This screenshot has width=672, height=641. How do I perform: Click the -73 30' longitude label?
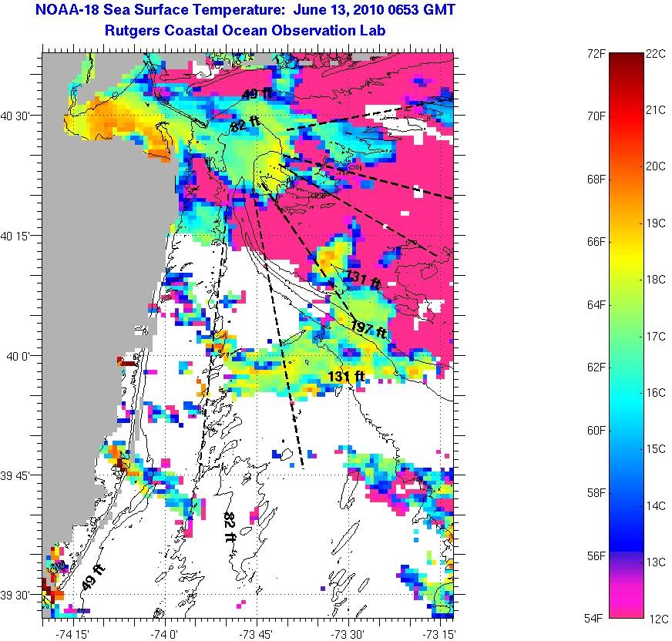(x=348, y=633)
